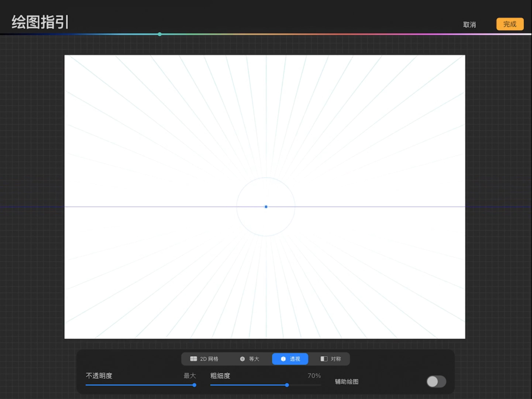The height and width of the screenshot is (399, 532).
Task: Click the 辅助绘图 label
Action: tap(347, 382)
